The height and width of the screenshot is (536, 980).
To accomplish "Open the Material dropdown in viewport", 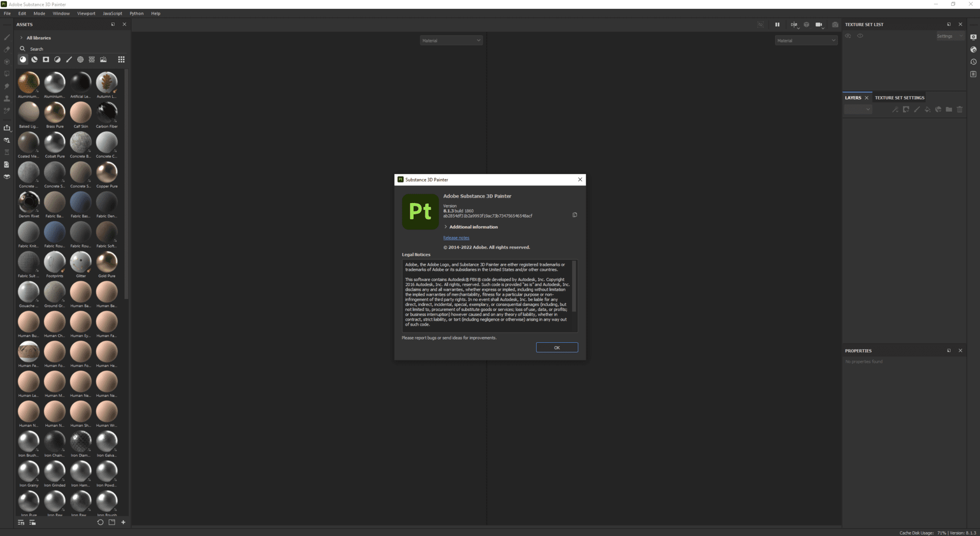I will [451, 40].
